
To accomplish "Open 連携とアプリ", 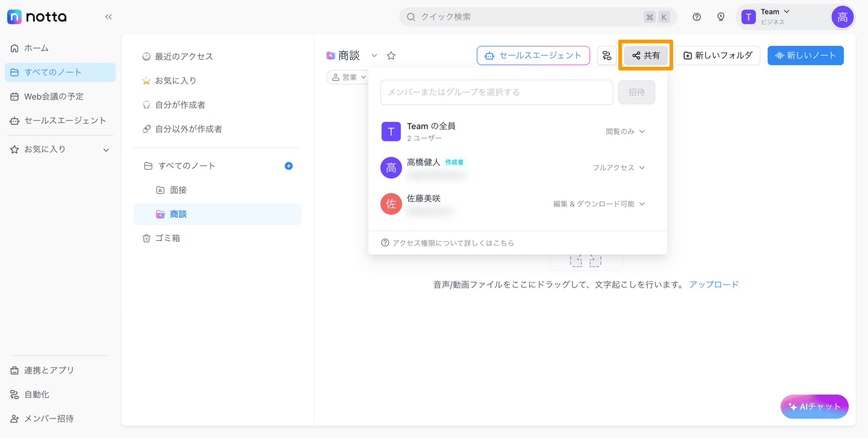I will [x=60, y=370].
